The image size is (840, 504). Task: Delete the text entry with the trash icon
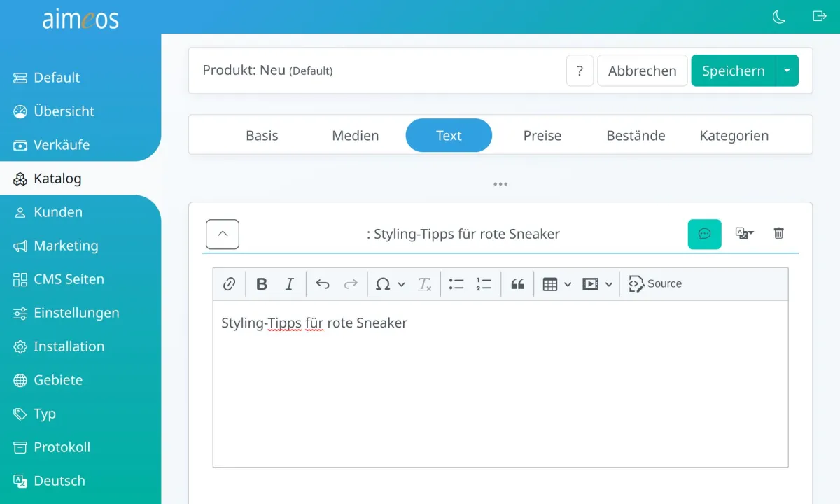pyautogui.click(x=778, y=233)
